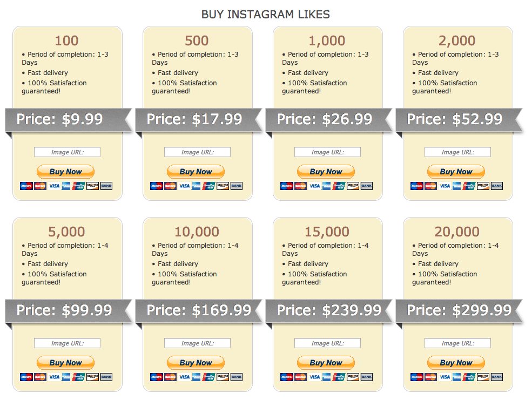Click the MasterCard icon in the 1,000 likes card
Image resolution: width=532 pixels, height=407 pixels.
(x=300, y=186)
